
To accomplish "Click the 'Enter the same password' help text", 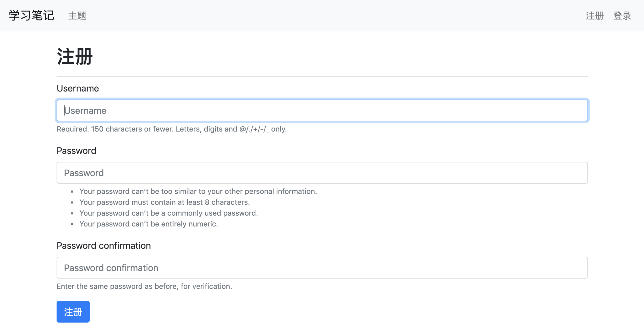I will (x=144, y=286).
